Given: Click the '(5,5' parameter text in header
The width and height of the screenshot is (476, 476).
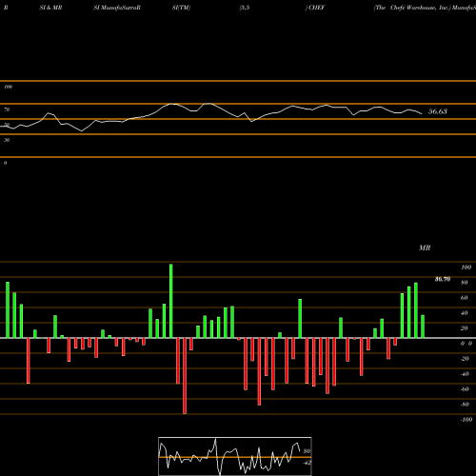Looking at the screenshot, I should [x=245, y=8].
